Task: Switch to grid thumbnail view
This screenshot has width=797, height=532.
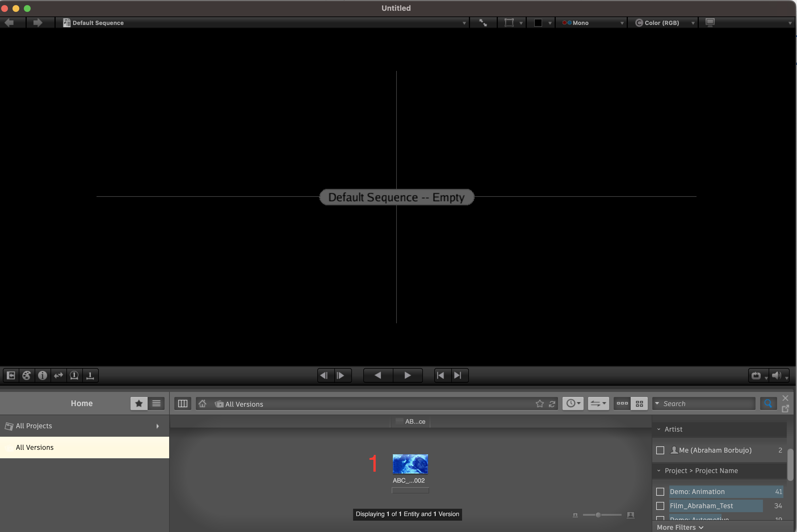Action: tap(639, 404)
